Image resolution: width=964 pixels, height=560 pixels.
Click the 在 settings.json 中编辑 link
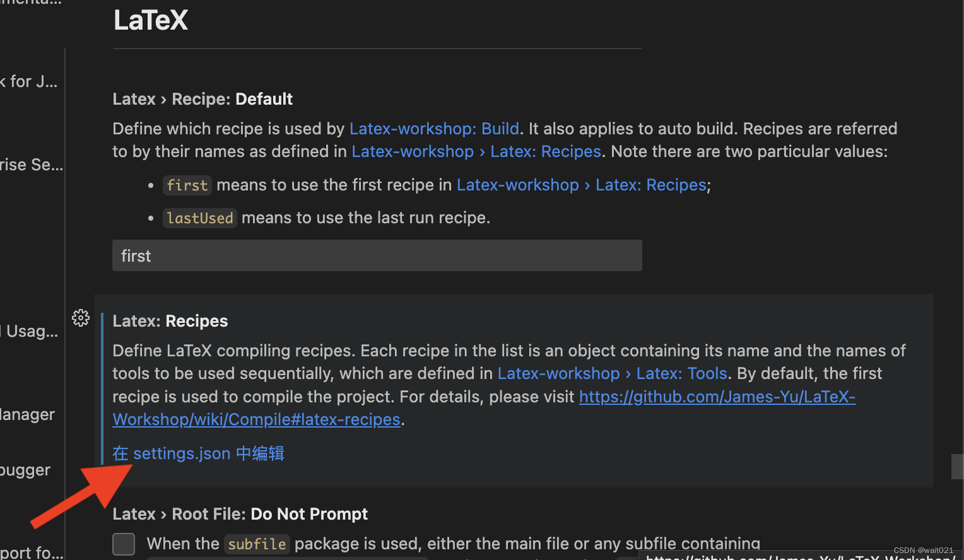197,453
